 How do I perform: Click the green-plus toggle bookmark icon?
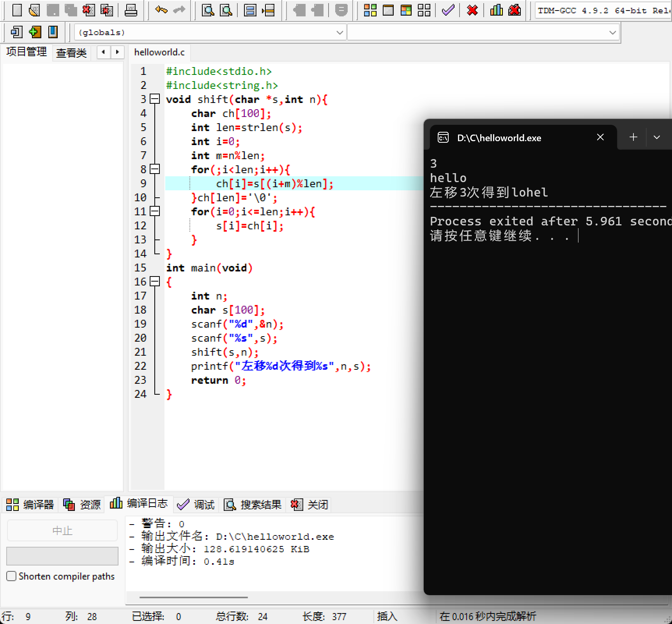[35, 32]
